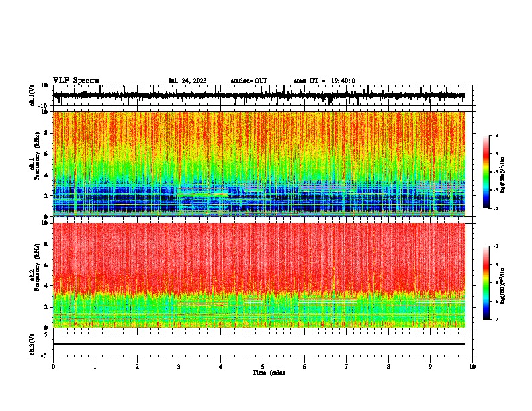Click time axis tick label "5"

(x=263, y=367)
